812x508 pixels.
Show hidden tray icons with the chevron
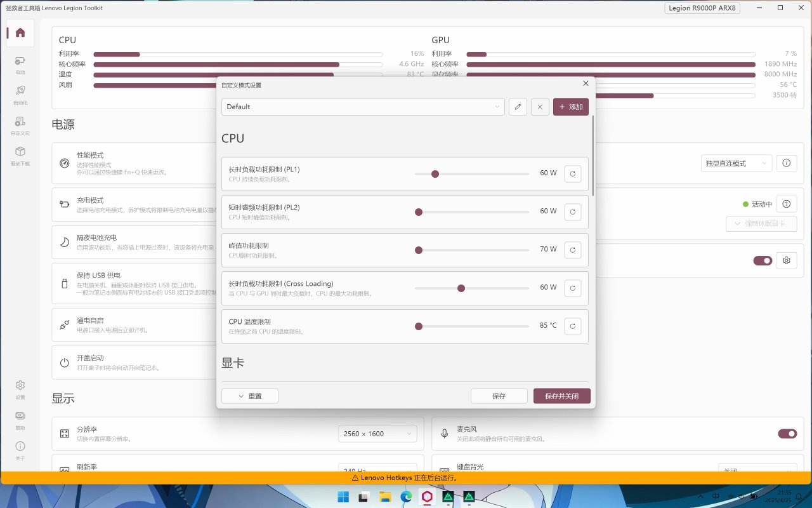(x=700, y=496)
